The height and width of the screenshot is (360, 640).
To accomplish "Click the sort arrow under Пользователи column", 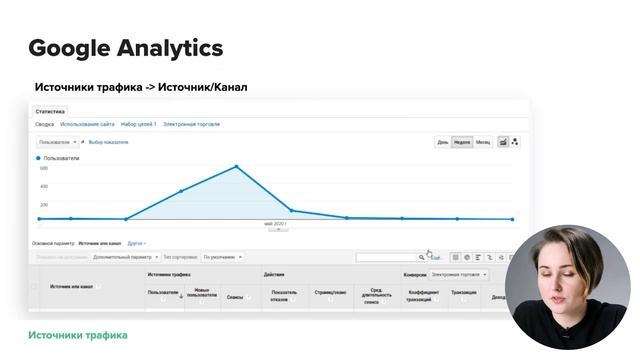I will [181, 297].
